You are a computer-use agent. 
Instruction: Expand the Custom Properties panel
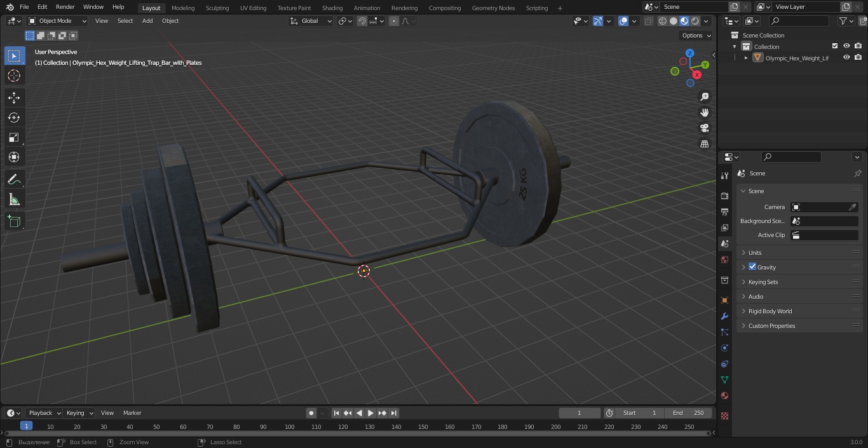[801, 326]
